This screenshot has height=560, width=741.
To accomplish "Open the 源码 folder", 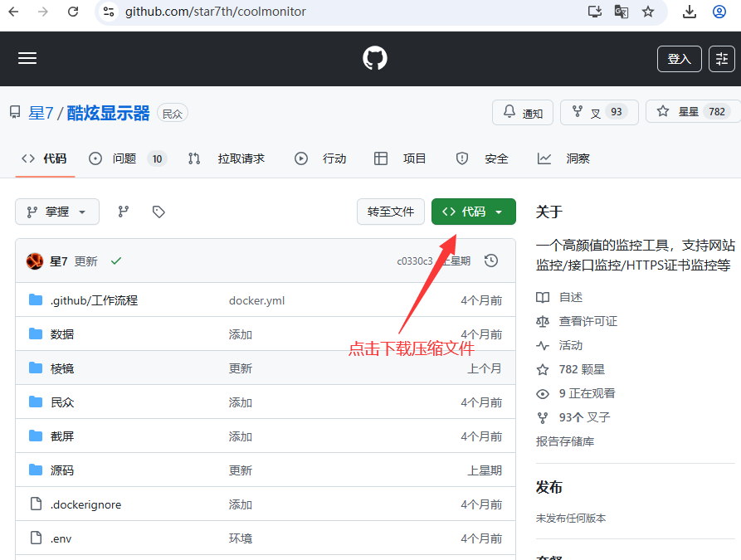I will click(x=62, y=470).
